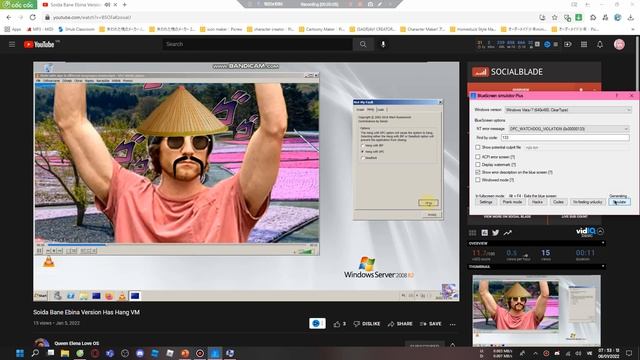Image resolution: width=640 pixels, height=360 pixels.
Task: Click the DISLIKE button under the video
Action: 367,324
